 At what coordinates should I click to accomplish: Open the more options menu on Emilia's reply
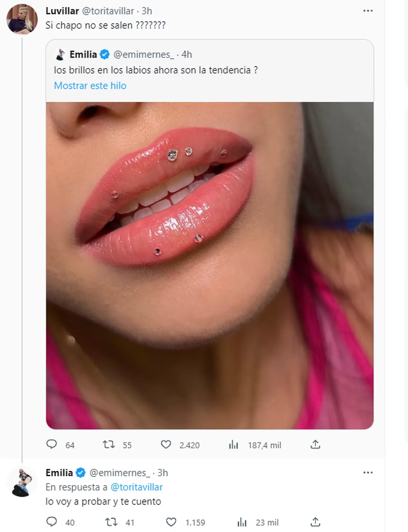368,473
